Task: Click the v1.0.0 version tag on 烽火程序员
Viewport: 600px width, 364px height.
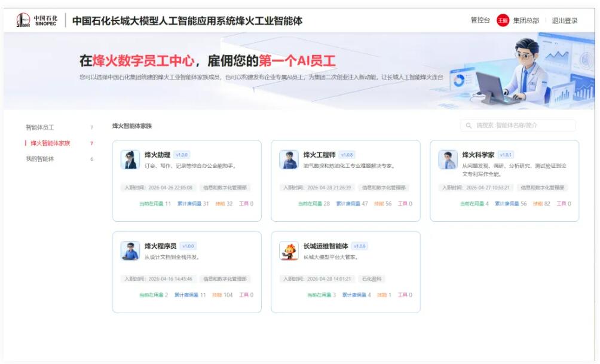Action: point(188,246)
